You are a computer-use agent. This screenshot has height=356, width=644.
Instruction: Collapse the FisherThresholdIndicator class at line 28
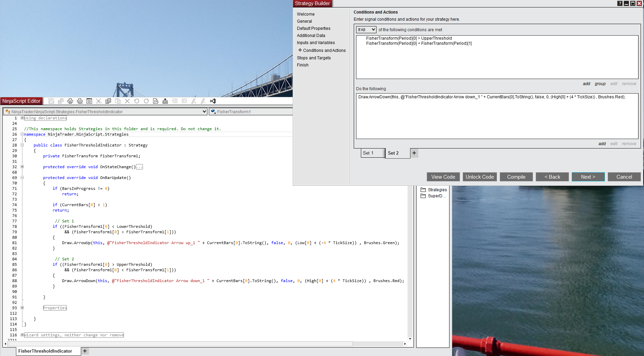(22, 145)
